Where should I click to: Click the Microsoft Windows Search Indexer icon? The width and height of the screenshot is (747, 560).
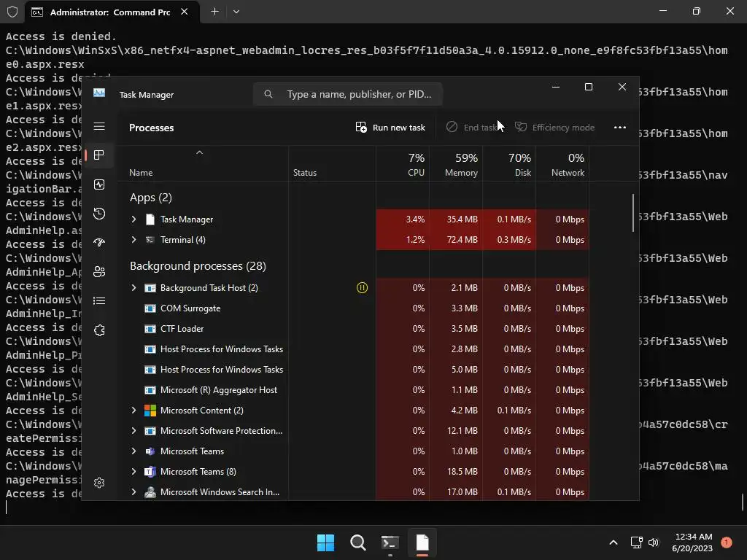tap(150, 492)
